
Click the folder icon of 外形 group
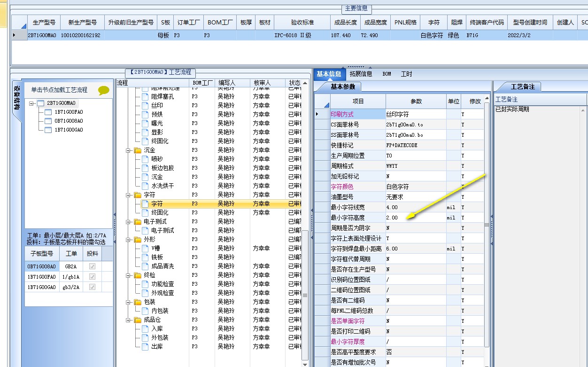(x=138, y=239)
